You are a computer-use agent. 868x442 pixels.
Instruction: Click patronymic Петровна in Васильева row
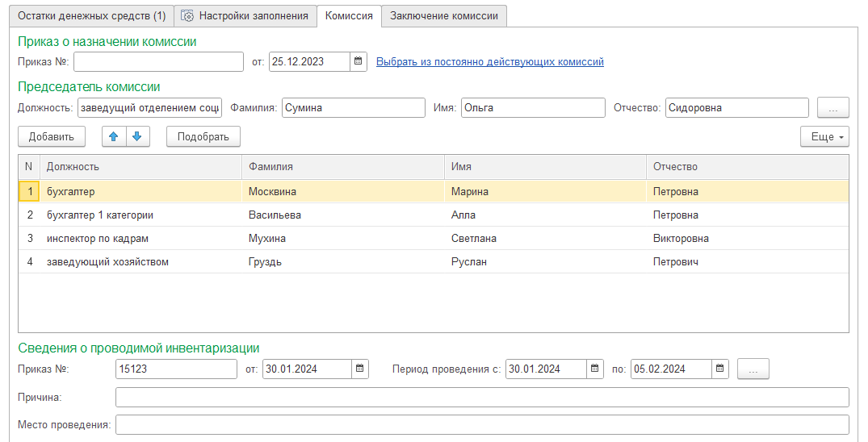coord(748,215)
